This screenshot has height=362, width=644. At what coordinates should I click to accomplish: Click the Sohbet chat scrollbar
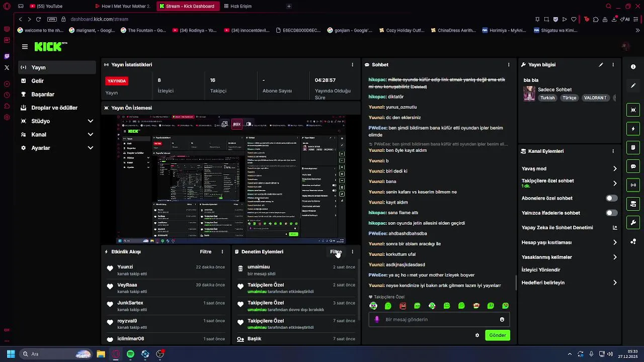tap(516, 283)
